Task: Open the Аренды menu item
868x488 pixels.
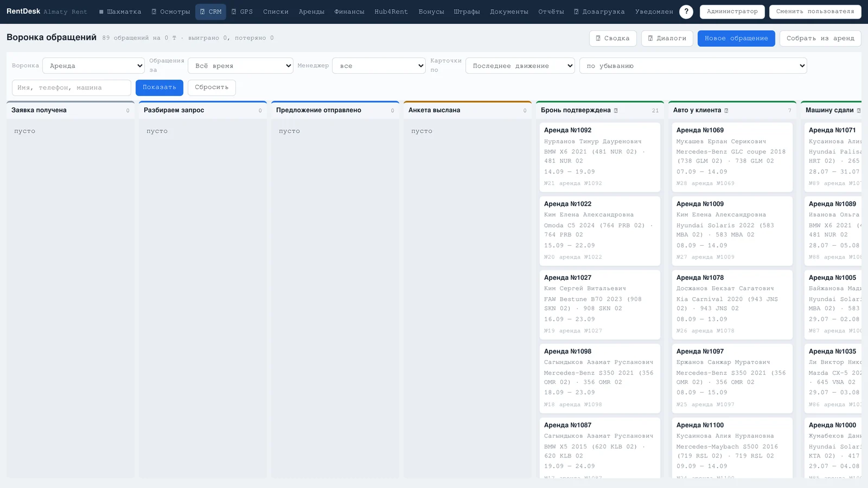Action: [311, 11]
